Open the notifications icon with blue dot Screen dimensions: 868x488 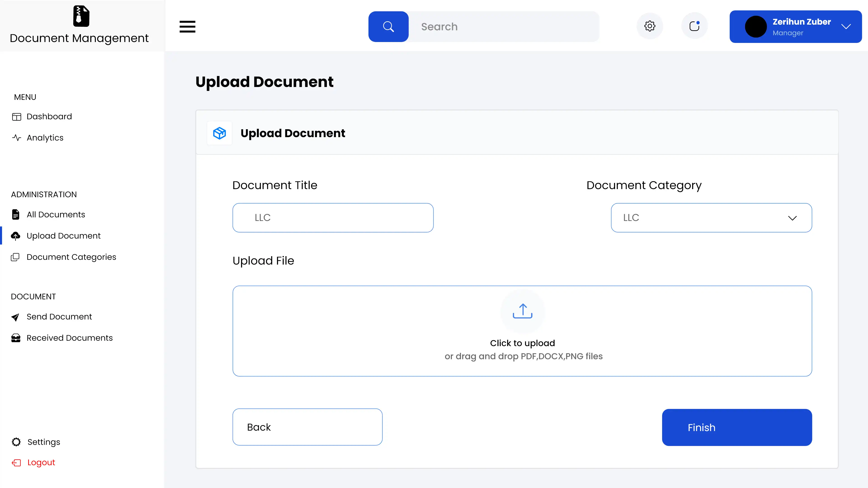694,26
